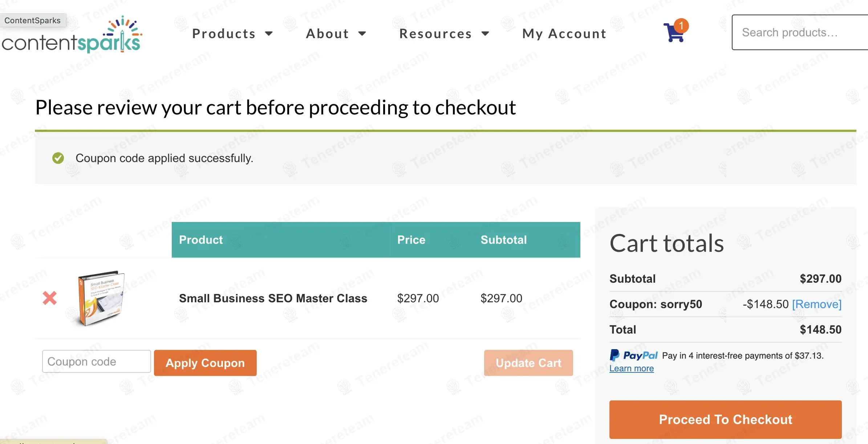Click the Coupon code input field
Screen dimensions: 868x444
click(x=97, y=362)
